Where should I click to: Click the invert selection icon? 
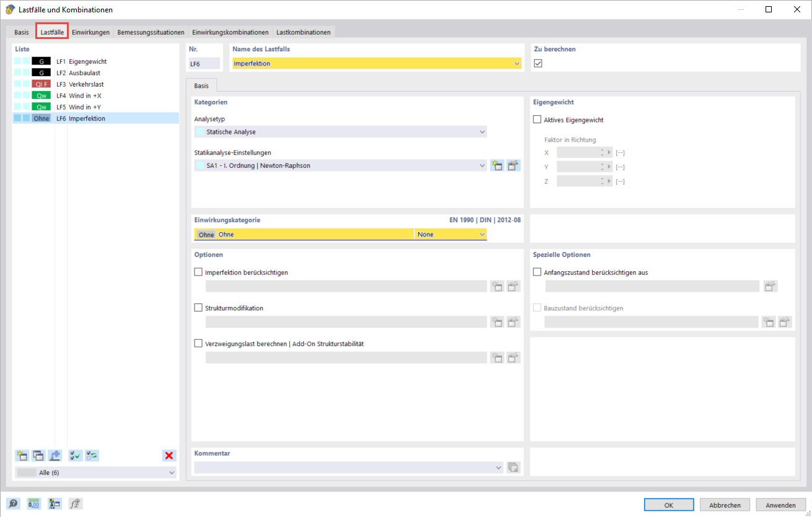(92, 456)
